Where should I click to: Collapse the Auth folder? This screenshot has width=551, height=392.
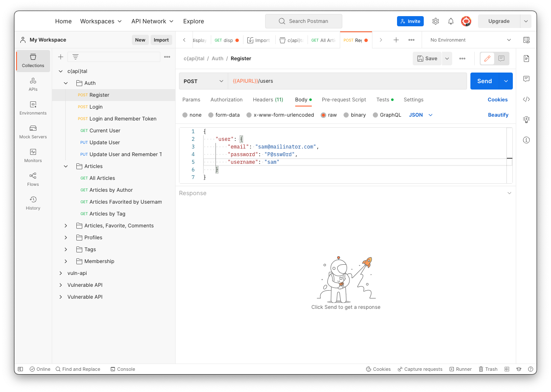point(66,83)
